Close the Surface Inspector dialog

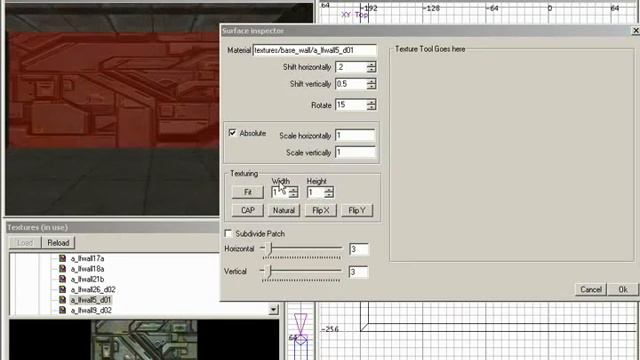pos(636,31)
